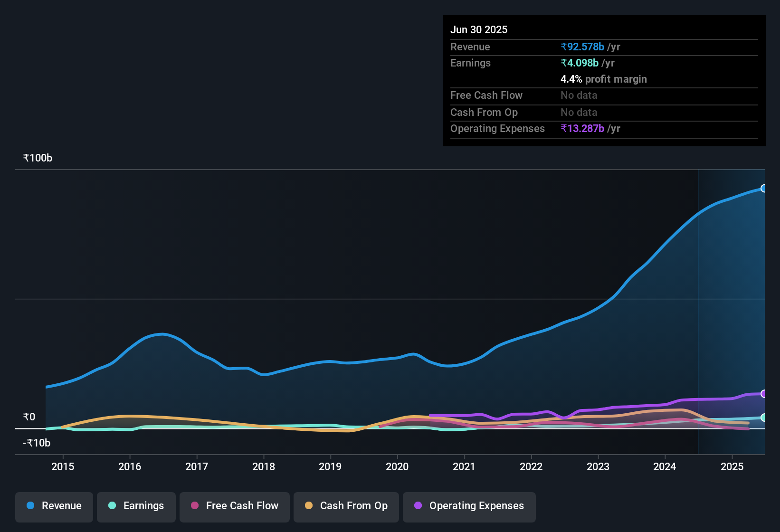Toggle the Revenue series visibility
The width and height of the screenshot is (780, 532).
coord(54,506)
